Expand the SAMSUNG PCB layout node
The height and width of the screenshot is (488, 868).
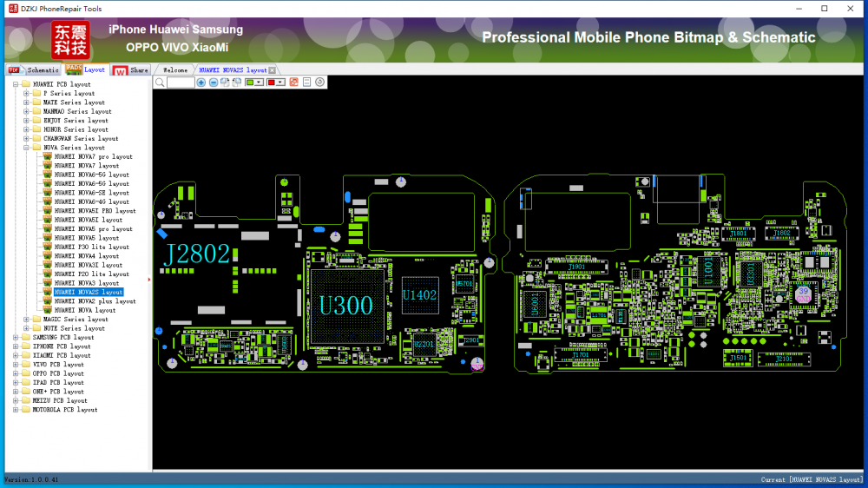[x=16, y=337]
